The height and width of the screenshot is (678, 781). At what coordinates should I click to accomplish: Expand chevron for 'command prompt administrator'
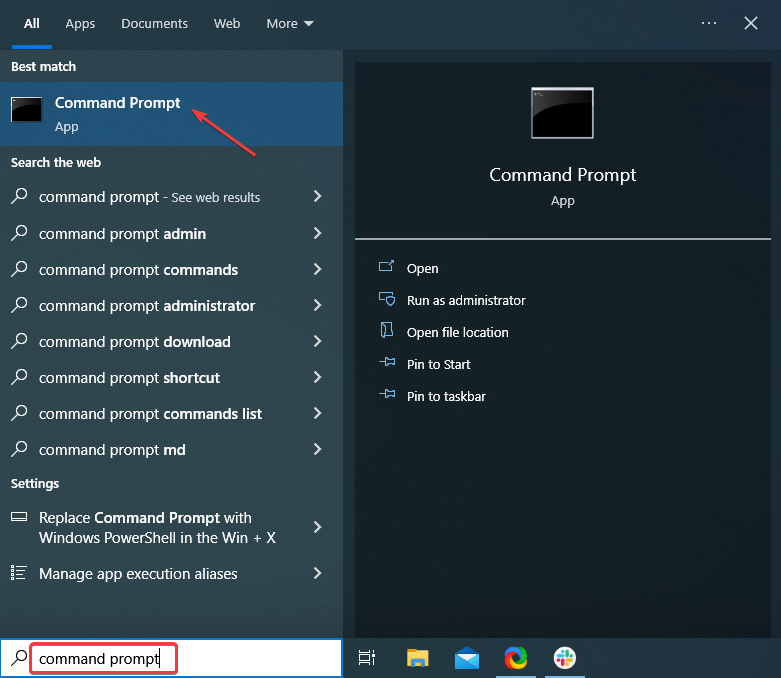[x=318, y=305]
